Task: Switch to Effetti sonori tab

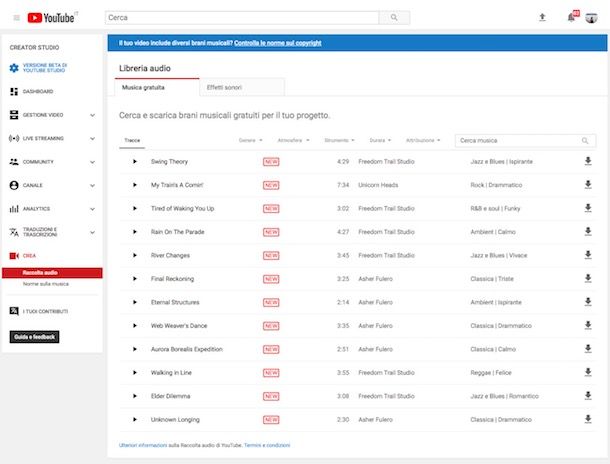Action: coord(242,88)
